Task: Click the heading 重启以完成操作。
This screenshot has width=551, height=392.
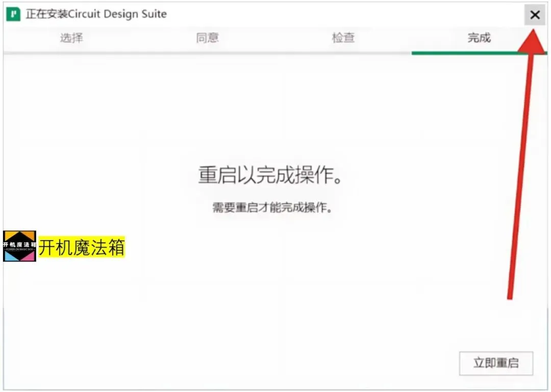Action: (x=270, y=175)
